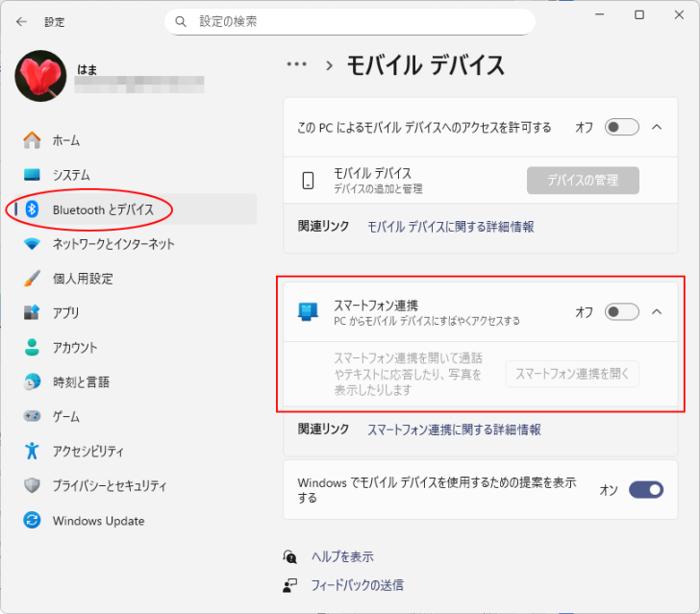Collapse the スマートフォン連携 section chevron

(656, 311)
